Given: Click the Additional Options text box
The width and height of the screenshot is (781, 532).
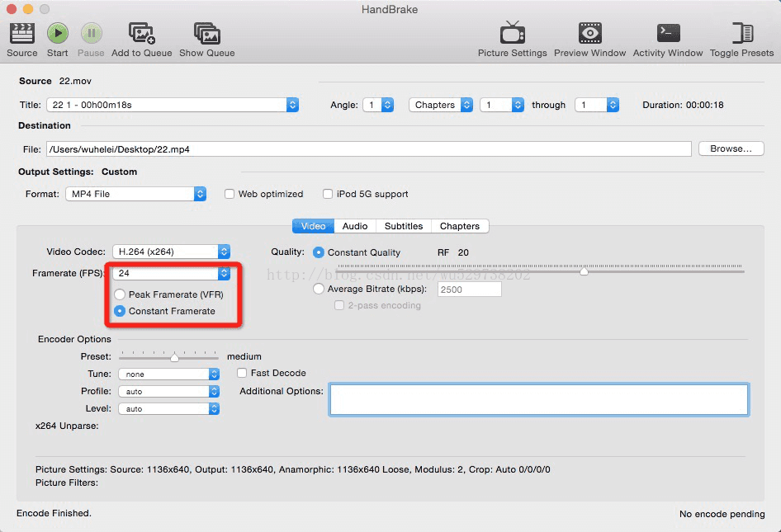Looking at the screenshot, I should tap(539, 399).
